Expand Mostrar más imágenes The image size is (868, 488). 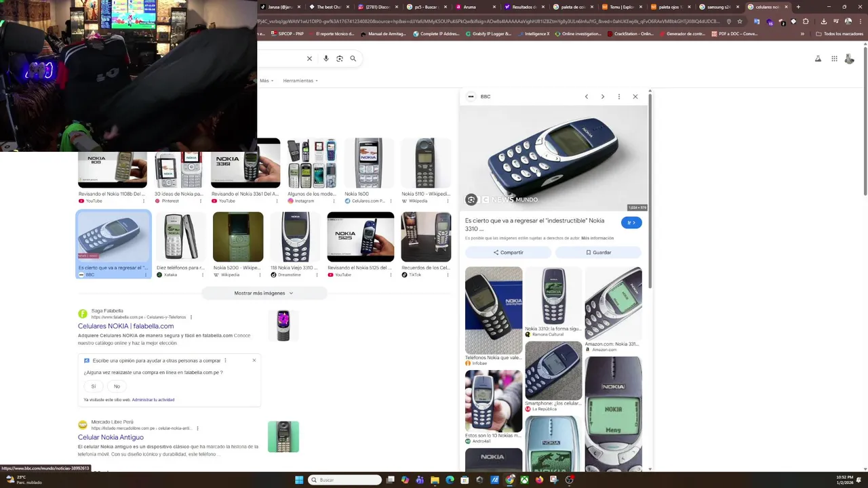[x=264, y=293]
